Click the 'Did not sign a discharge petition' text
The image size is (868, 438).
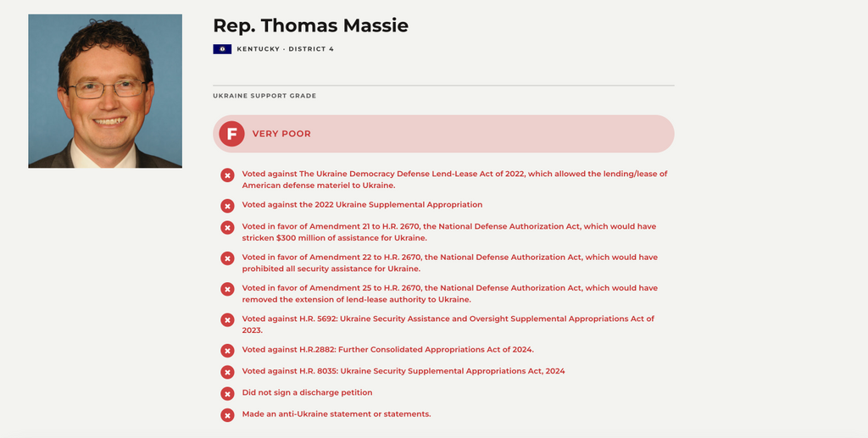tap(307, 392)
